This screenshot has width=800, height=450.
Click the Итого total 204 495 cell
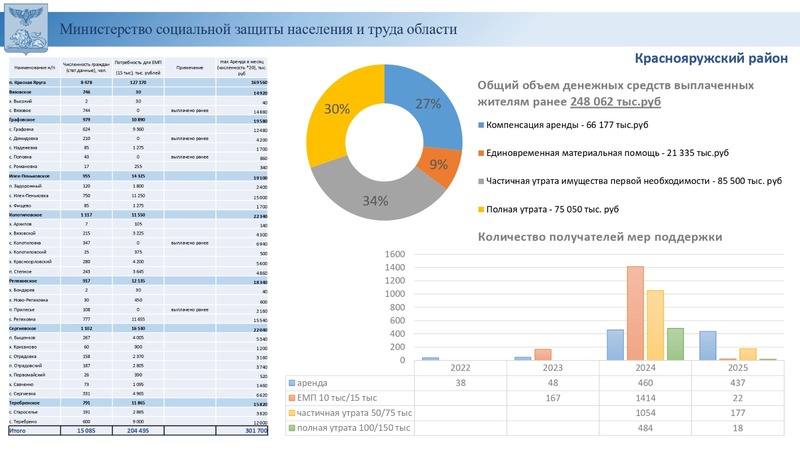[x=138, y=431]
